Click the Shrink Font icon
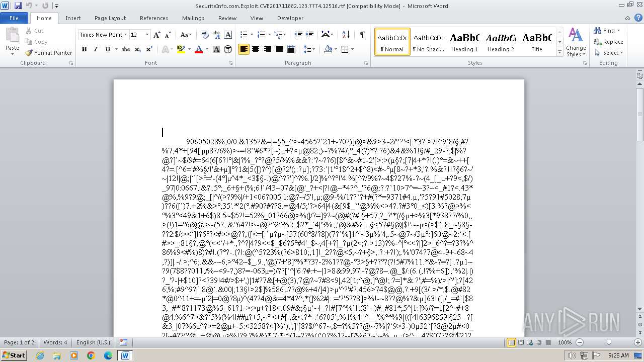This screenshot has height=362, width=644. coord(168,35)
